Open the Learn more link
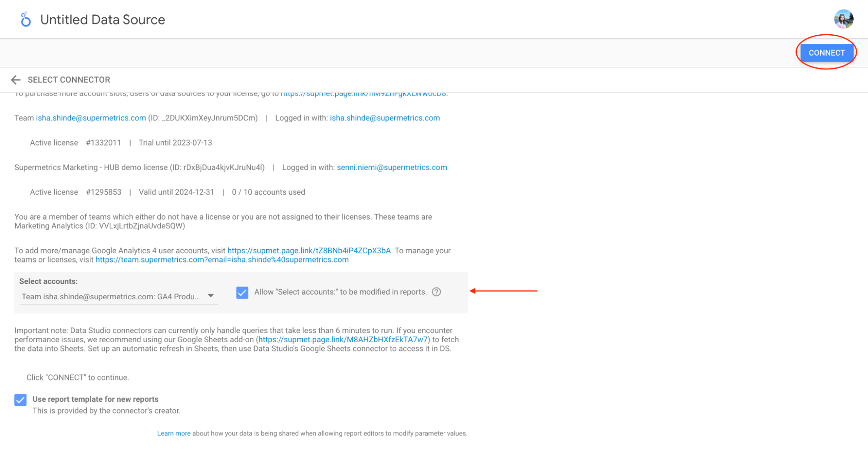This screenshot has height=476, width=868. tap(174, 433)
